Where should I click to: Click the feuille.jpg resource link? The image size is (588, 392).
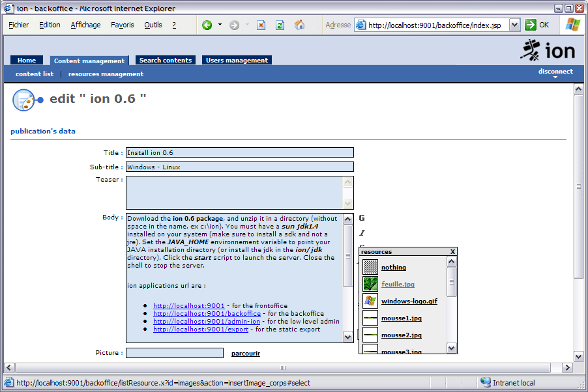coord(398,284)
